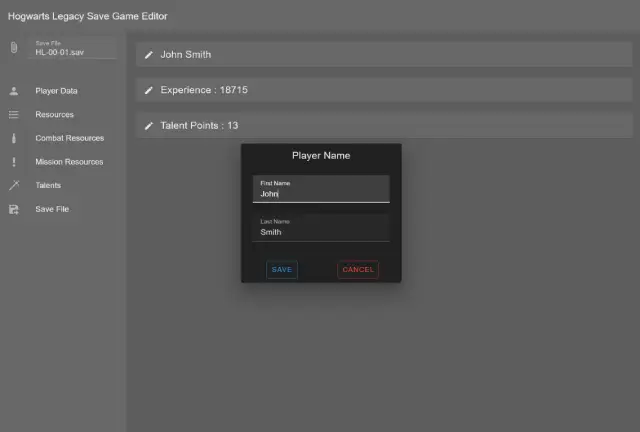
Task: Open the Player Data section
Action: (56, 91)
